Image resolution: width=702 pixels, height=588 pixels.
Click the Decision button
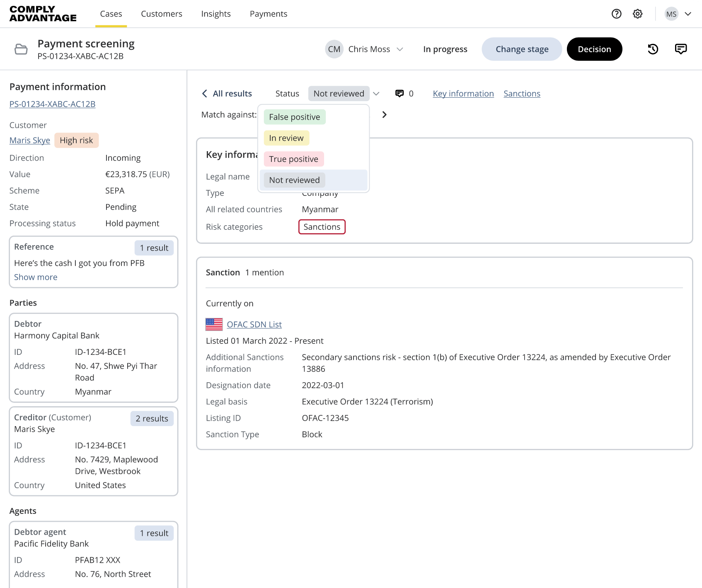[594, 49]
